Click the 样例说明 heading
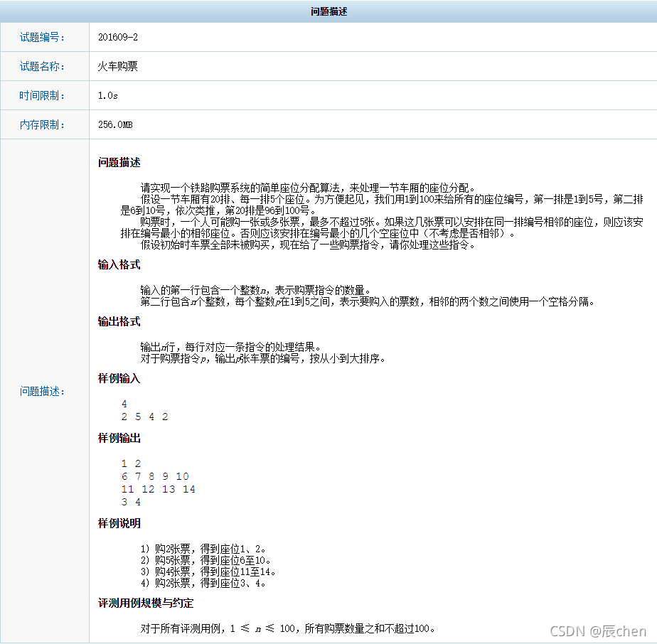 [x=118, y=523]
